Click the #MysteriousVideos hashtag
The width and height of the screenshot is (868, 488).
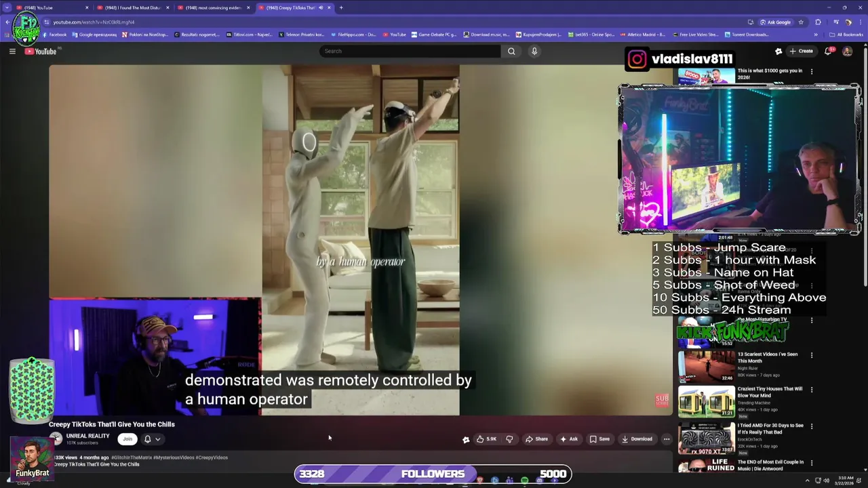(x=174, y=457)
